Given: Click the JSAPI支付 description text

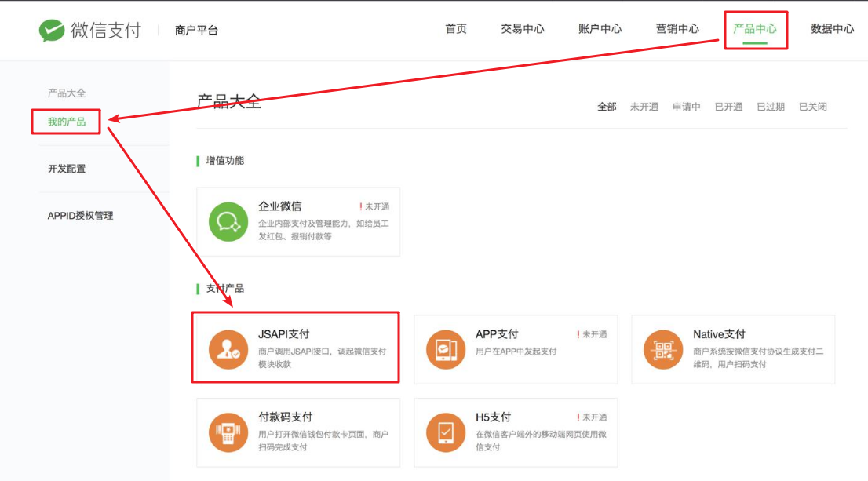Looking at the screenshot, I should tap(323, 358).
